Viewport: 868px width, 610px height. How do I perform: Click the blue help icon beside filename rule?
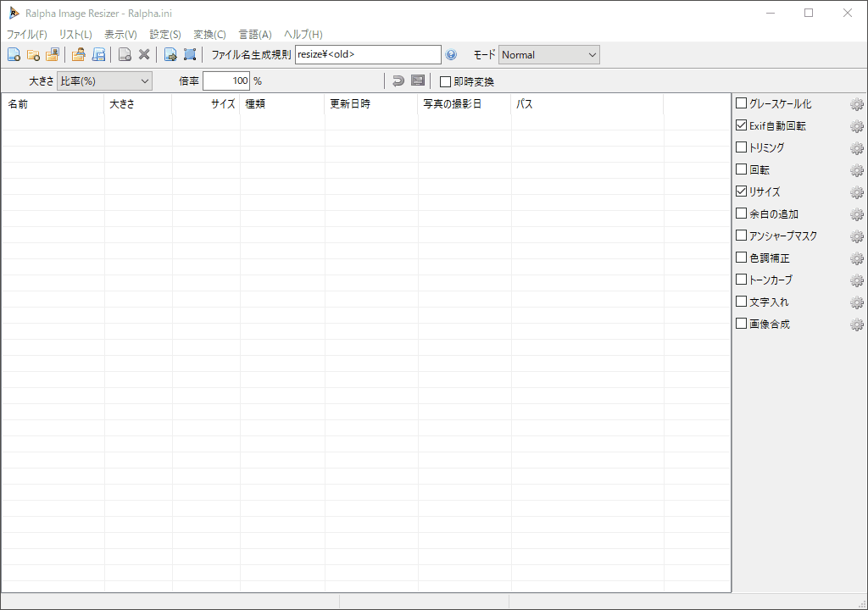pos(451,55)
